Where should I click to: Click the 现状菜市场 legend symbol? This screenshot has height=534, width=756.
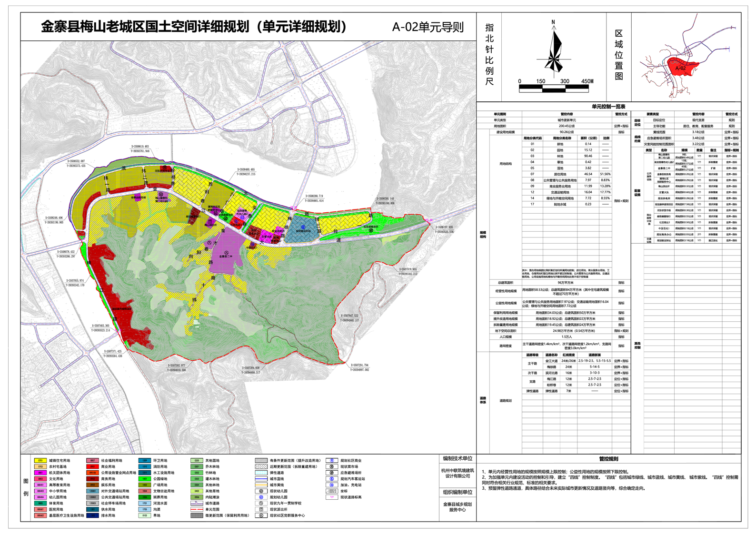click(331, 467)
